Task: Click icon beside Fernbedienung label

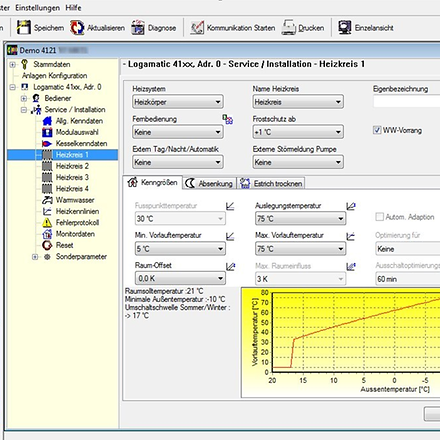Action: click(228, 119)
